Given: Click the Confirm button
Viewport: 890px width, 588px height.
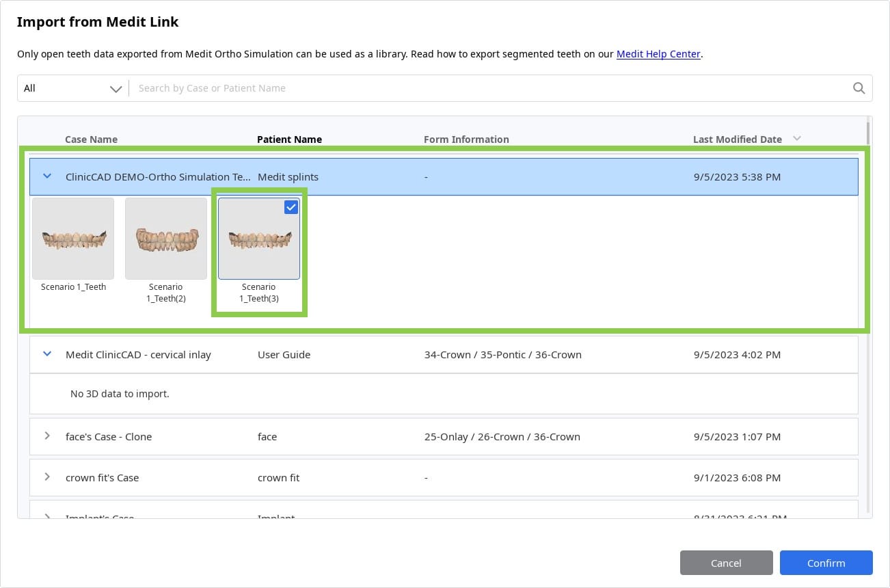Looking at the screenshot, I should click(826, 563).
